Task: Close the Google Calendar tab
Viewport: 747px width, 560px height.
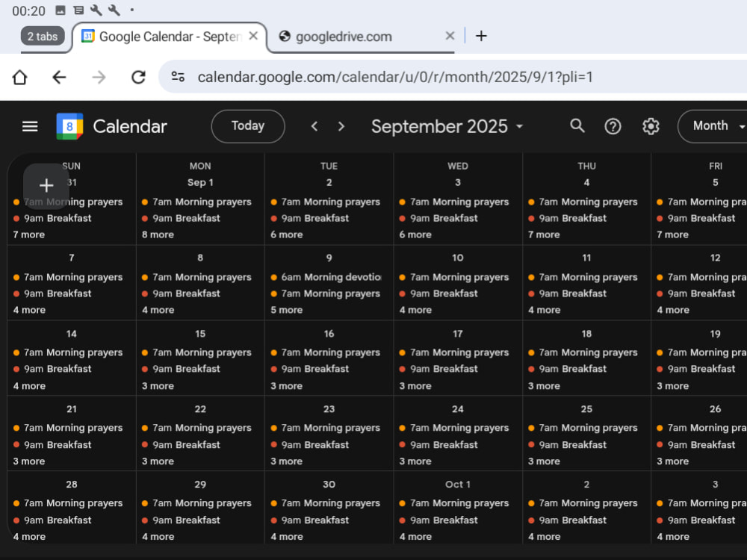Action: click(x=253, y=36)
